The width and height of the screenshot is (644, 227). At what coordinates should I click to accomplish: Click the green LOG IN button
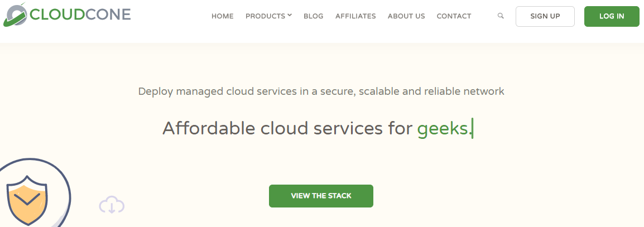coord(612,16)
